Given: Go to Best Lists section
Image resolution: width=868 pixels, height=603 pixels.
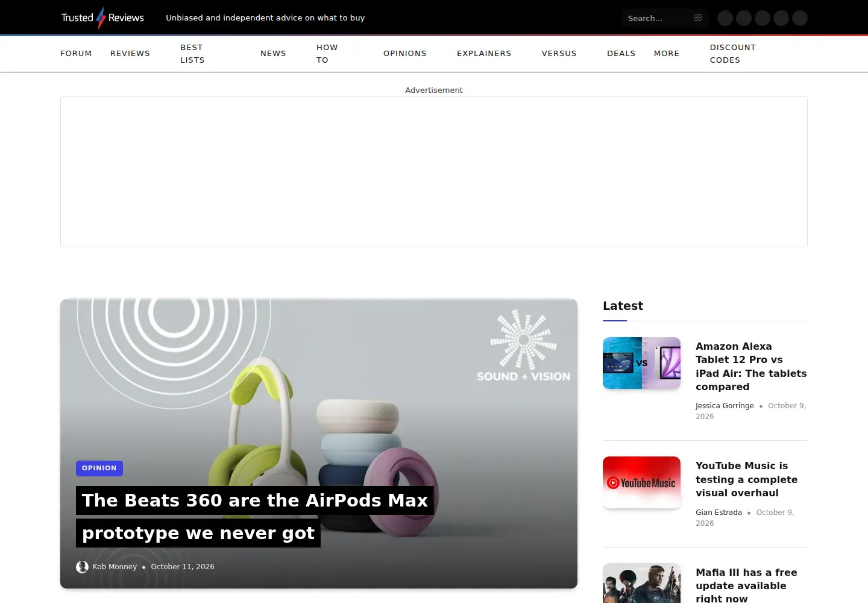Looking at the screenshot, I should pos(192,54).
